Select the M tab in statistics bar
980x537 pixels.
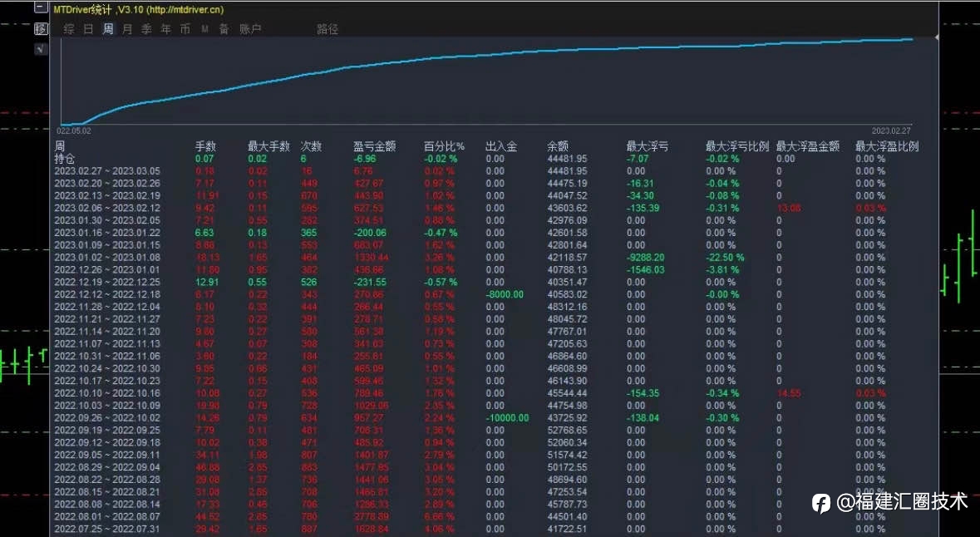click(x=205, y=29)
